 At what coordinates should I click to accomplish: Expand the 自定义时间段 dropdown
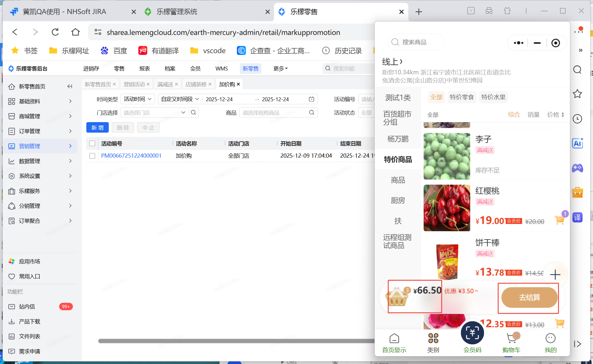(180, 99)
